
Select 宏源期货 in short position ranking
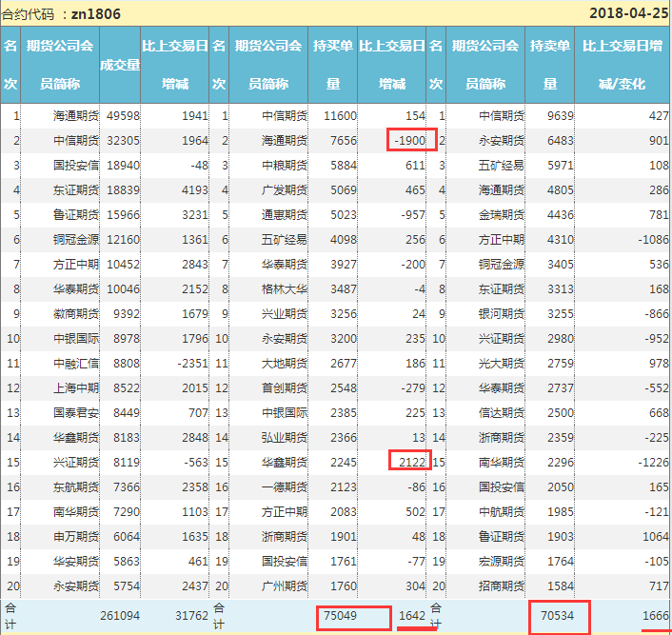502,562
